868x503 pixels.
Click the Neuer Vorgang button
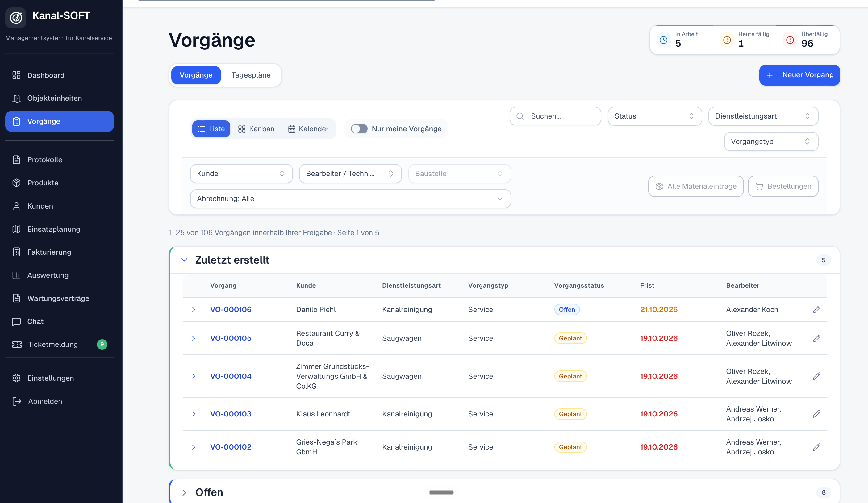(x=799, y=75)
